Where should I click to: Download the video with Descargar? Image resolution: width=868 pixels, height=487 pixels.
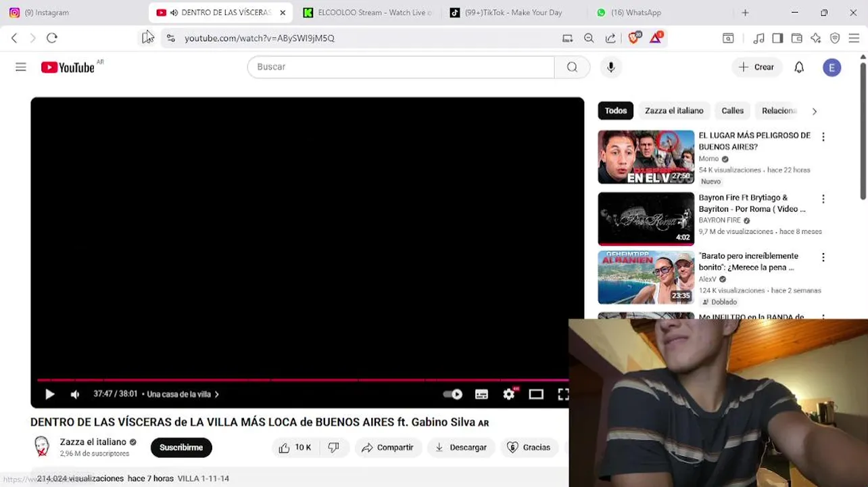[x=460, y=448]
